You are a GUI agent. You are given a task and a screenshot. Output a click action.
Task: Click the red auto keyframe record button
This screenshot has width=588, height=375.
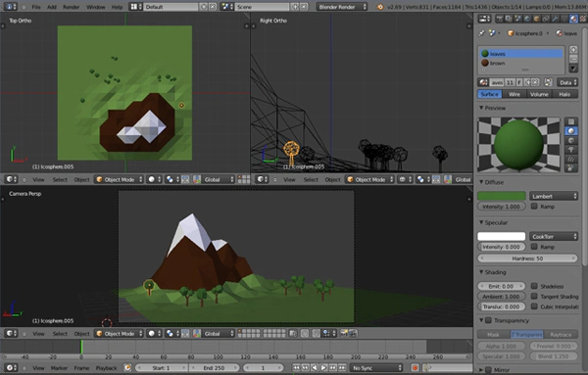coord(416,368)
